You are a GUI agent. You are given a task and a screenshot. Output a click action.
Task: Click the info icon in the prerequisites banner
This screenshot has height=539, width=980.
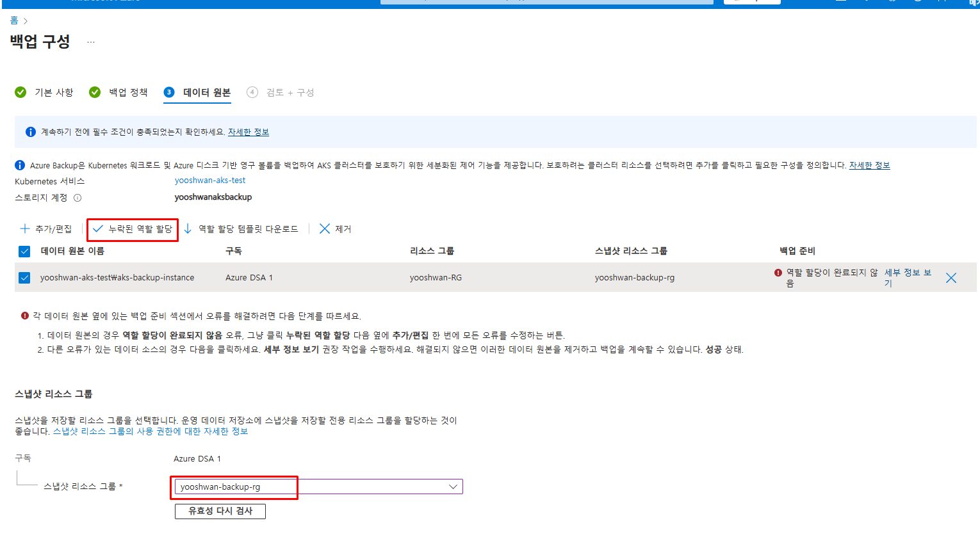(x=31, y=132)
